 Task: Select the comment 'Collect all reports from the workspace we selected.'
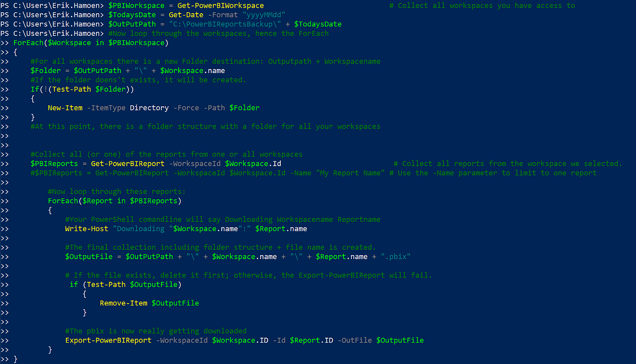[x=508, y=163]
